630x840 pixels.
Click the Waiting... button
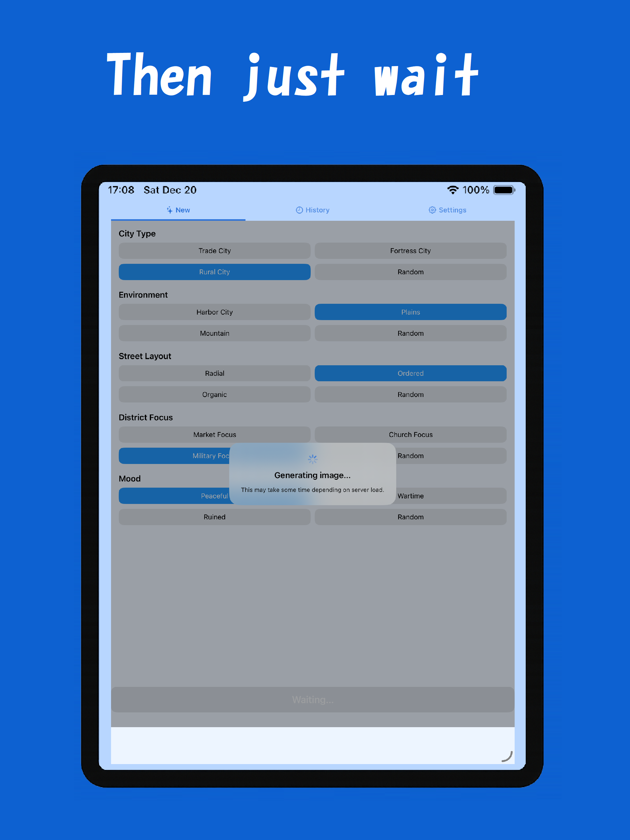313,699
